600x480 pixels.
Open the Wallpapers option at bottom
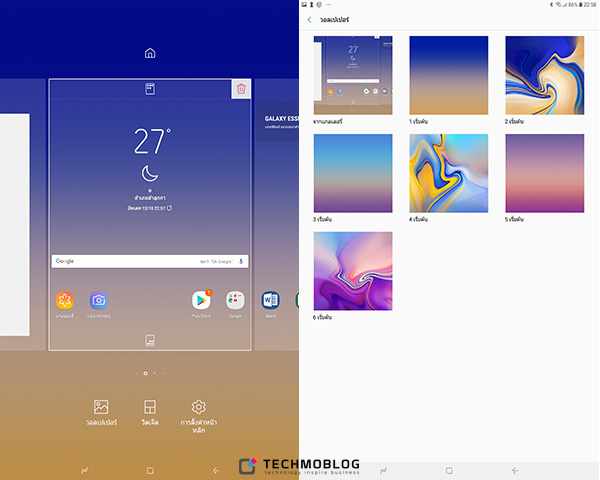click(101, 413)
